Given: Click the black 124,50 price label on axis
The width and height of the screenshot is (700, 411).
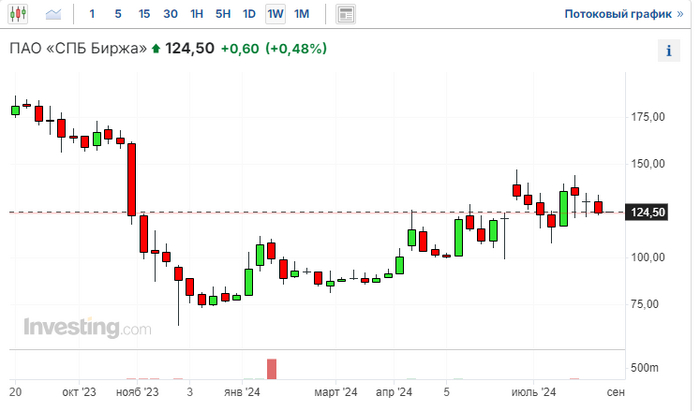Looking at the screenshot, I should click(x=647, y=212).
